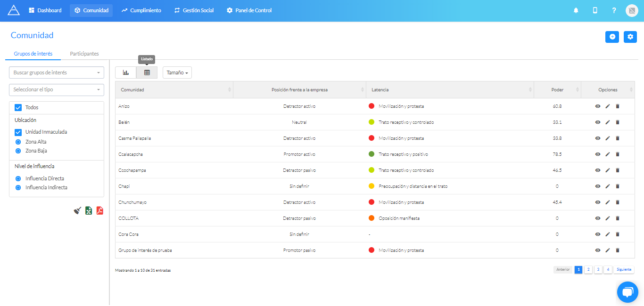
Task: Open Gestión Social menu
Action: coord(194,10)
